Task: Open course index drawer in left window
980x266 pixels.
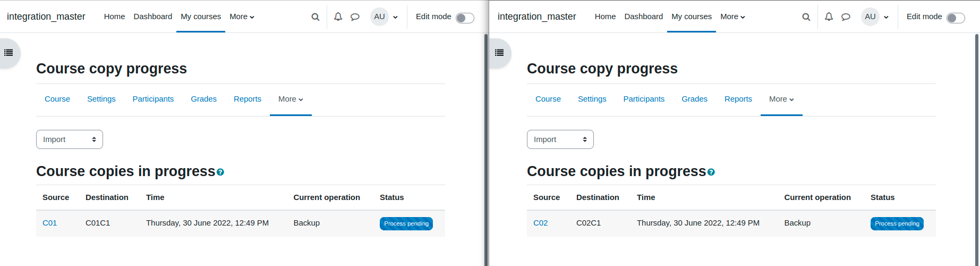Action: [8, 53]
